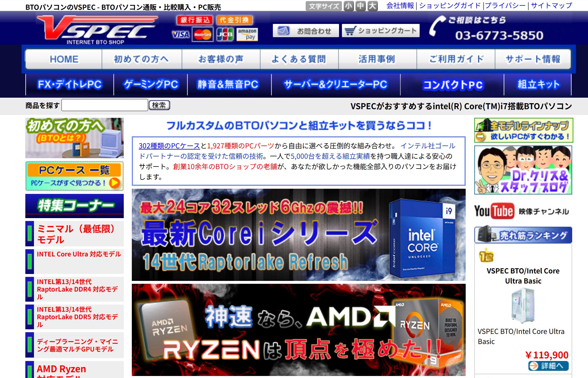Open ディープラーニング・マイニング最適マルチGPUモデル link
This screenshot has height=378, width=588.
point(77,345)
